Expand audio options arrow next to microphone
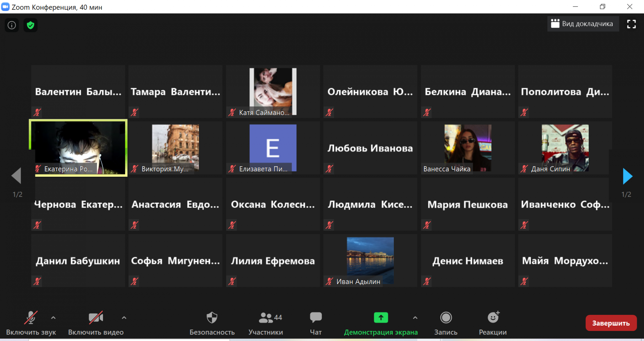This screenshot has width=644, height=341. point(53,317)
